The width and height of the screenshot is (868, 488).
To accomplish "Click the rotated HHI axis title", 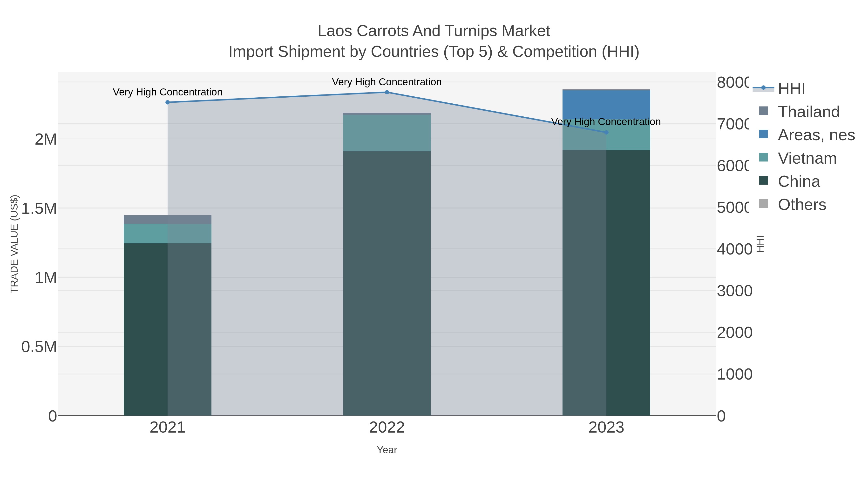I will pos(760,244).
